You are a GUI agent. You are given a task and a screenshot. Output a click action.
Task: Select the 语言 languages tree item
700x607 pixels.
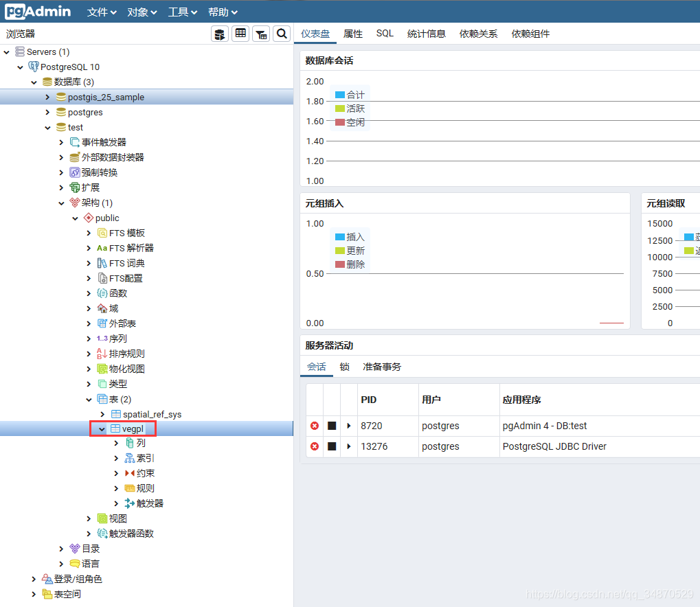90,564
